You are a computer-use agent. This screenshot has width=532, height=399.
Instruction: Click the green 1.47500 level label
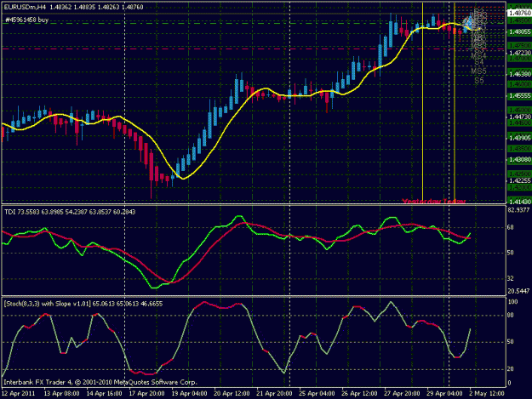click(519, 45)
